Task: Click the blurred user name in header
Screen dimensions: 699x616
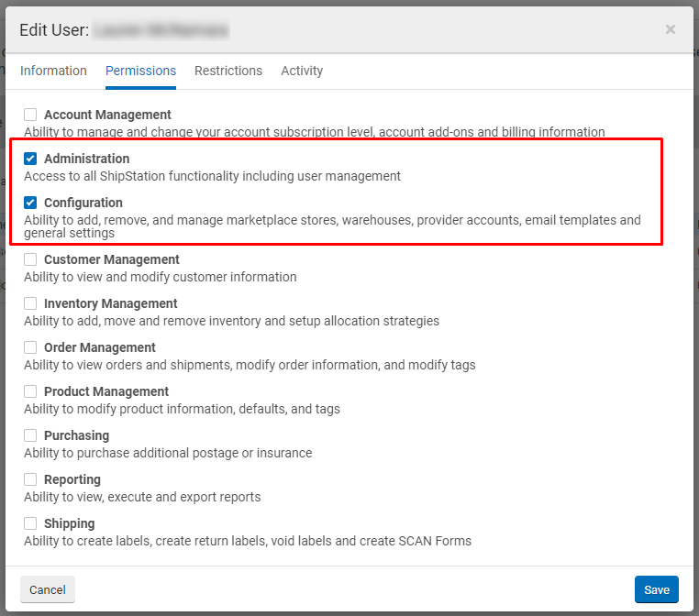Action: (161, 30)
